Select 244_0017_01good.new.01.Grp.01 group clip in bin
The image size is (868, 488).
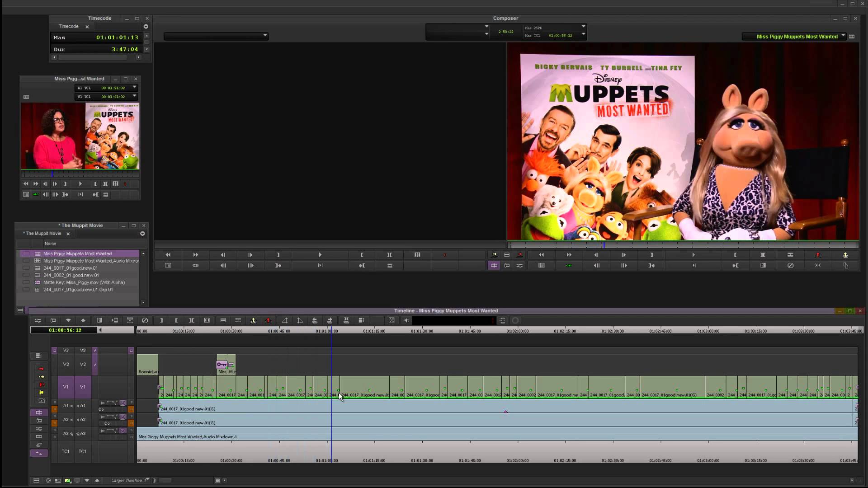(80, 290)
